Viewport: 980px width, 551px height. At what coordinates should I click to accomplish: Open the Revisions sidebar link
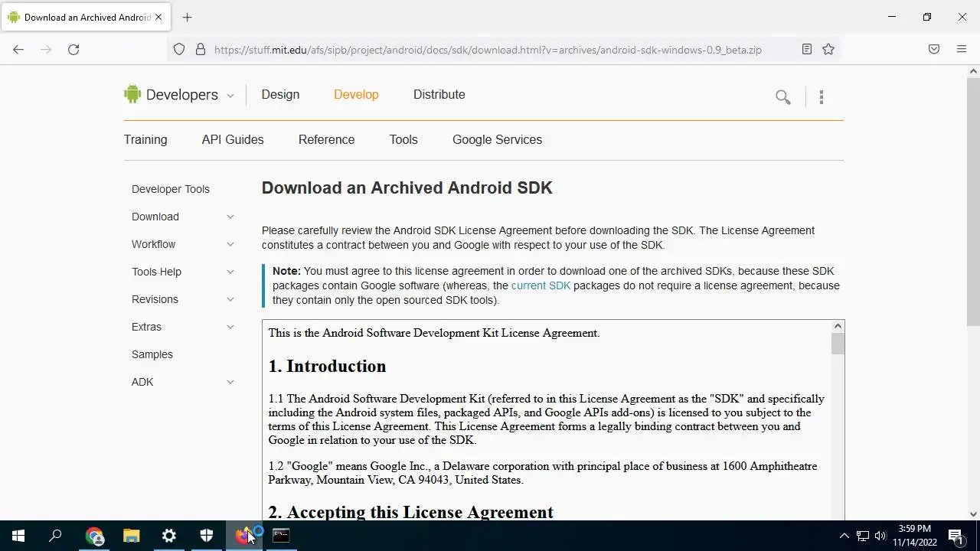click(x=155, y=299)
